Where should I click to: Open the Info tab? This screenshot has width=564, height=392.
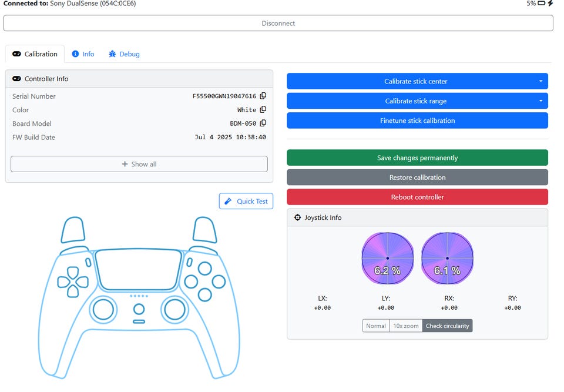(x=84, y=55)
